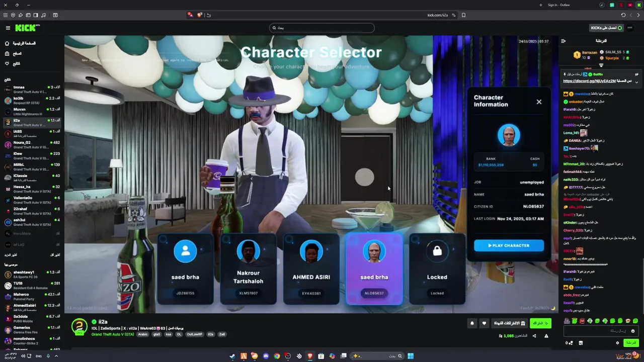This screenshot has width=644, height=362.
Task: Click the Arabic tag
Action: (x=143, y=334)
